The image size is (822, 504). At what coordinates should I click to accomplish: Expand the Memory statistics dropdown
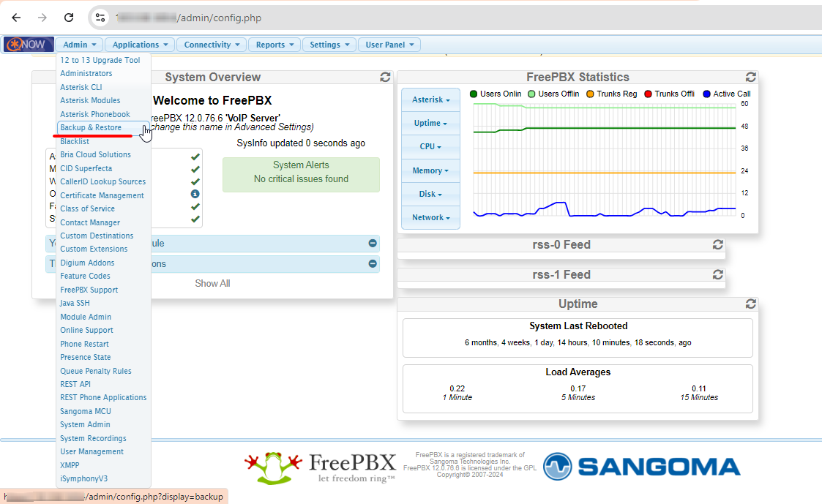pyautogui.click(x=430, y=170)
